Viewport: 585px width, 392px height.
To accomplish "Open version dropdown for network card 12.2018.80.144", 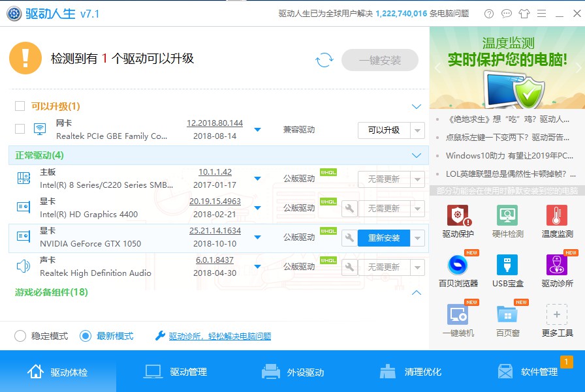I will pos(257,130).
